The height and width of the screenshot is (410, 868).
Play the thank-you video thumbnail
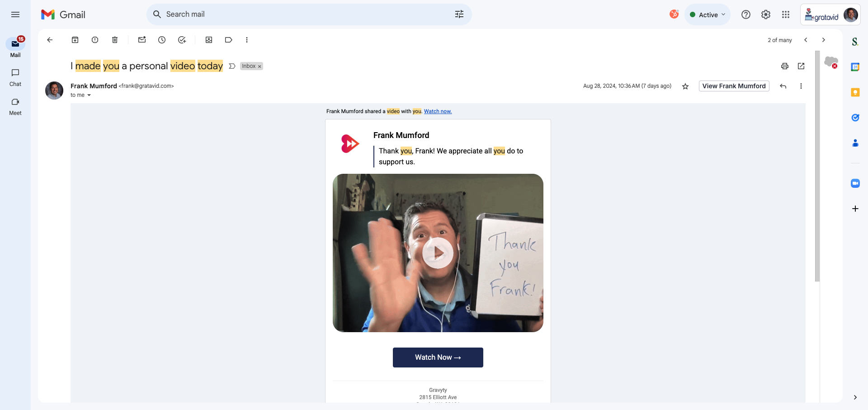(x=438, y=253)
